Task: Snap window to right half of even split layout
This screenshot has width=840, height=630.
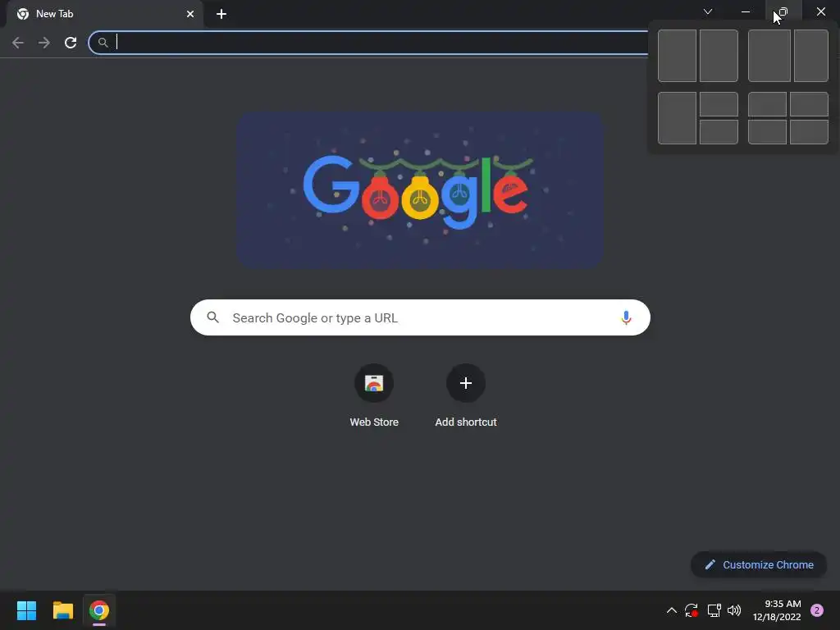Action: coord(719,56)
